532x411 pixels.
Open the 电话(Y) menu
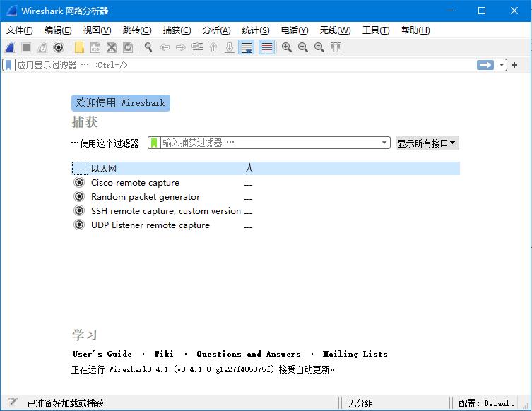coord(295,30)
